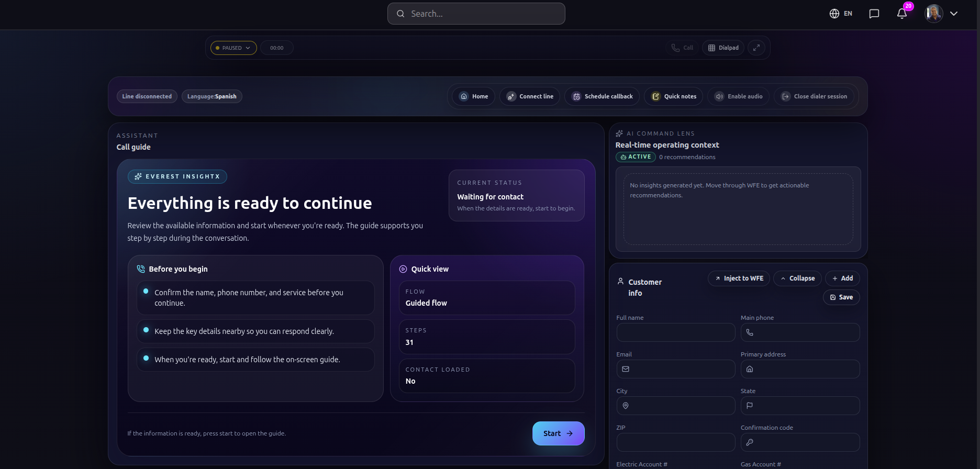Click the City input field
980x469 pixels.
click(676, 406)
